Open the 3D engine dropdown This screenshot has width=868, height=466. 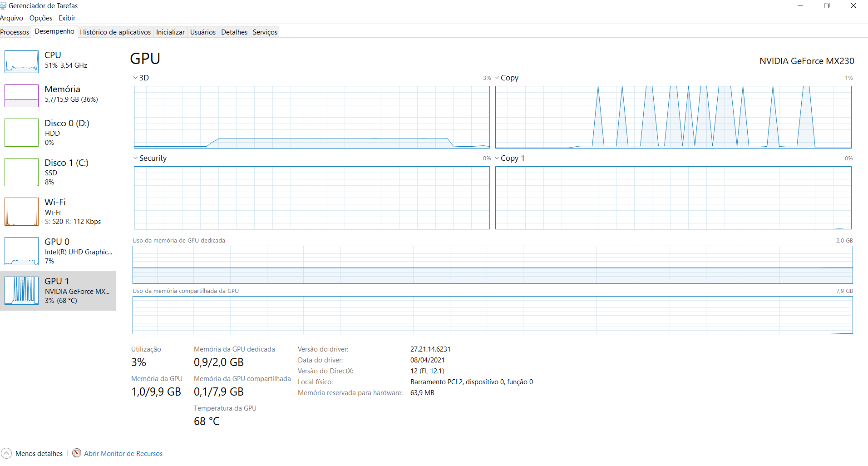point(135,78)
